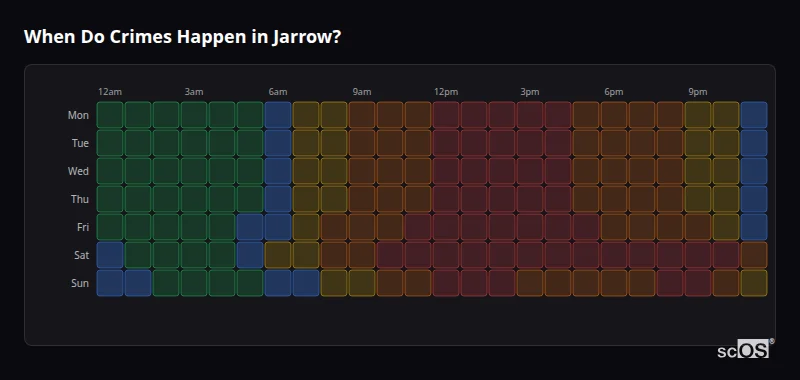Select the Saturday 12am blue cell
Image resolution: width=800 pixels, height=380 pixels.
110,255
